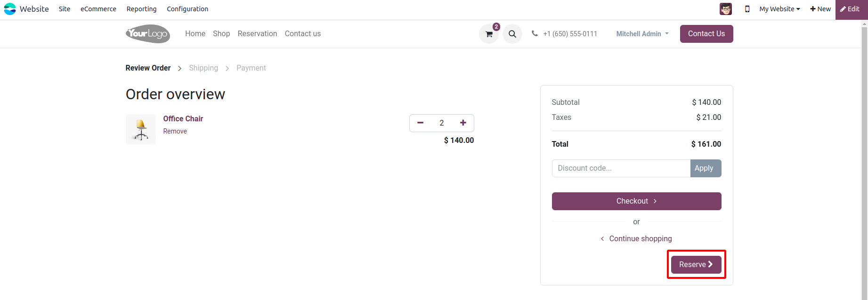Open the My Website switcher dropdown

779,9
